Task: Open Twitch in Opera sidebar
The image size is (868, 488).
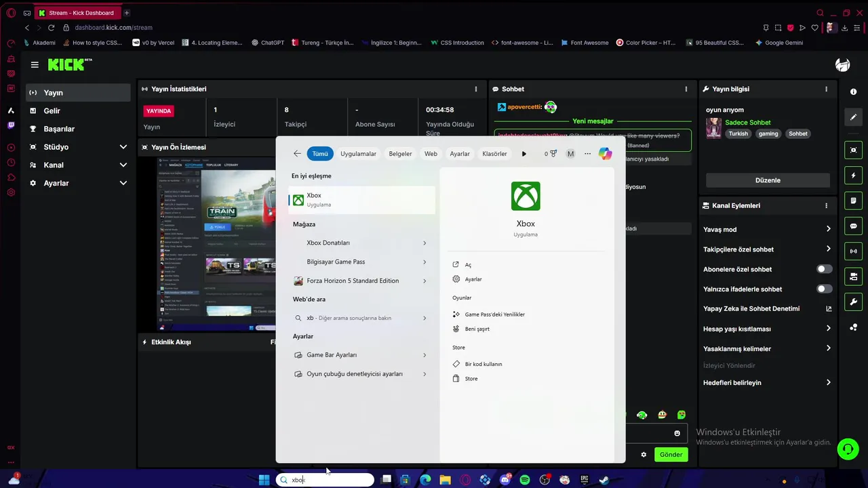Action: click(x=11, y=125)
